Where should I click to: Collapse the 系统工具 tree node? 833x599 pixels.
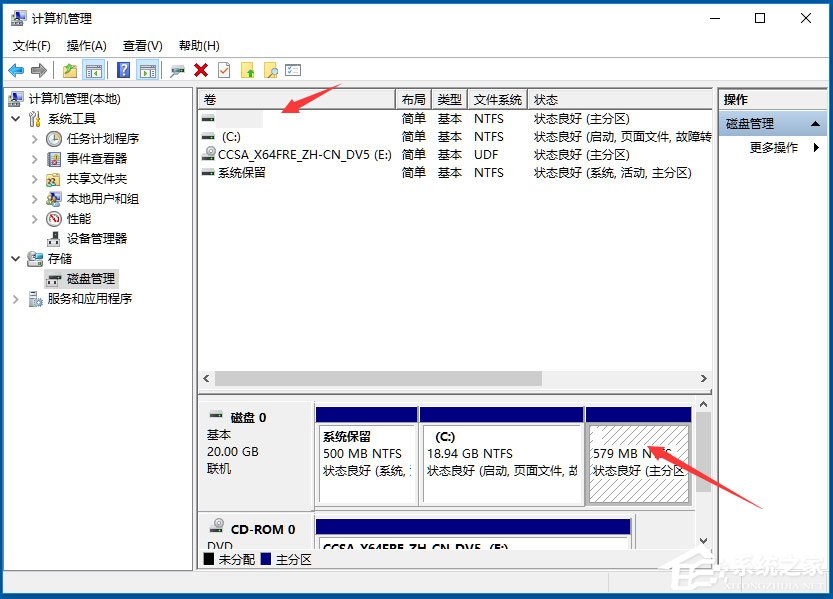[14, 118]
